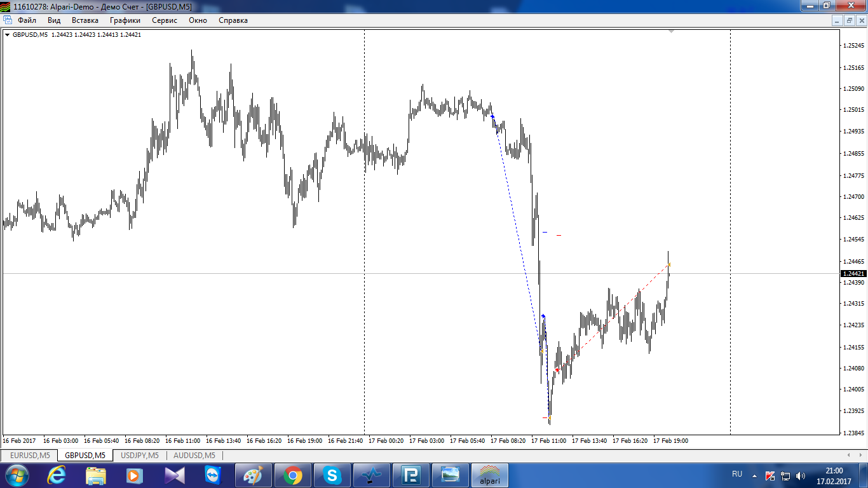Click the chart tabs right scroll arrow
868x488 pixels.
pyautogui.click(x=861, y=455)
